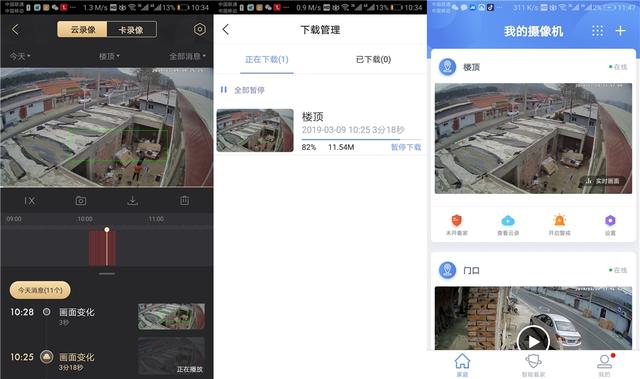Click the timeline playhead marker

(107, 230)
